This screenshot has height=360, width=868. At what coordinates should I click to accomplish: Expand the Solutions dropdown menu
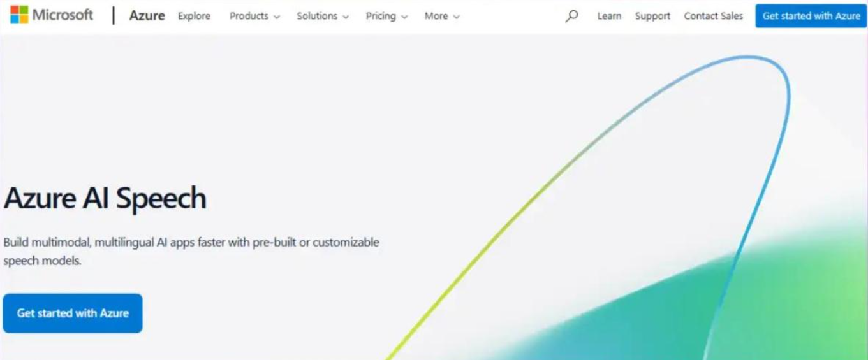(323, 16)
